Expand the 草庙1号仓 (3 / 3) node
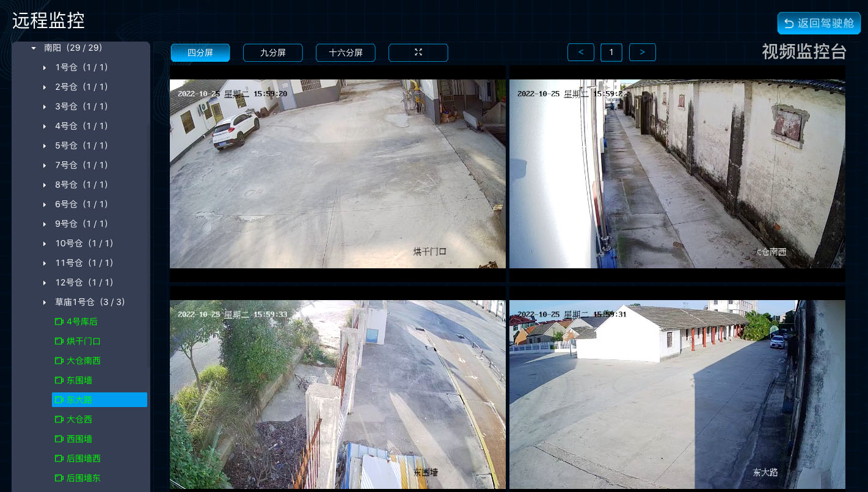Image resolution: width=868 pixels, height=492 pixels. tap(45, 302)
